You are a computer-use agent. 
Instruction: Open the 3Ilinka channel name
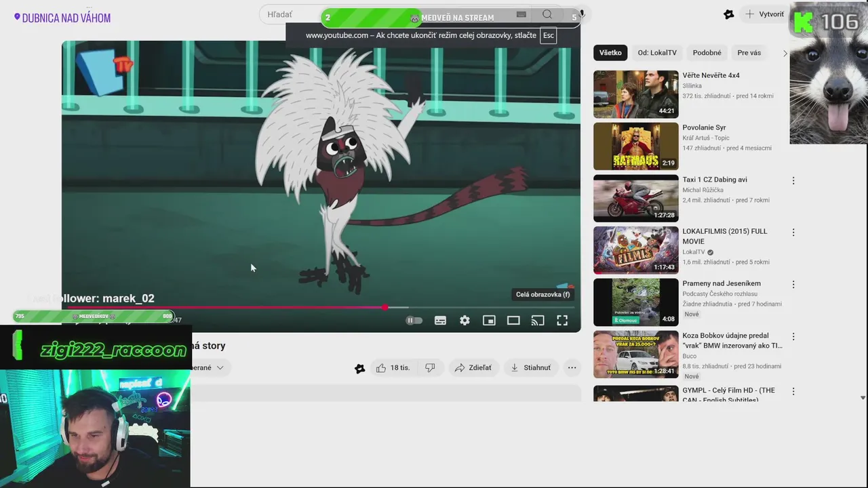[x=692, y=86]
